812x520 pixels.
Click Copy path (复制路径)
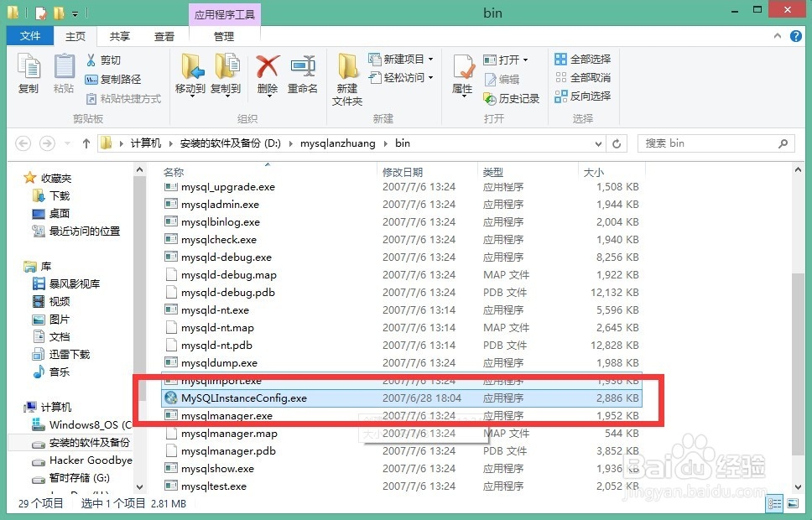pos(113,79)
